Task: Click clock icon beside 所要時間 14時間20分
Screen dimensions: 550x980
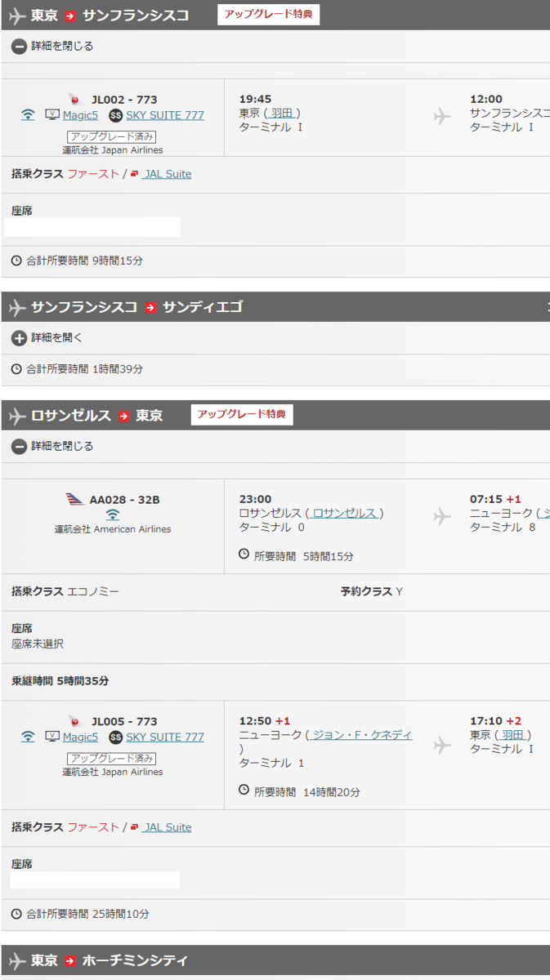Action: pos(244,790)
